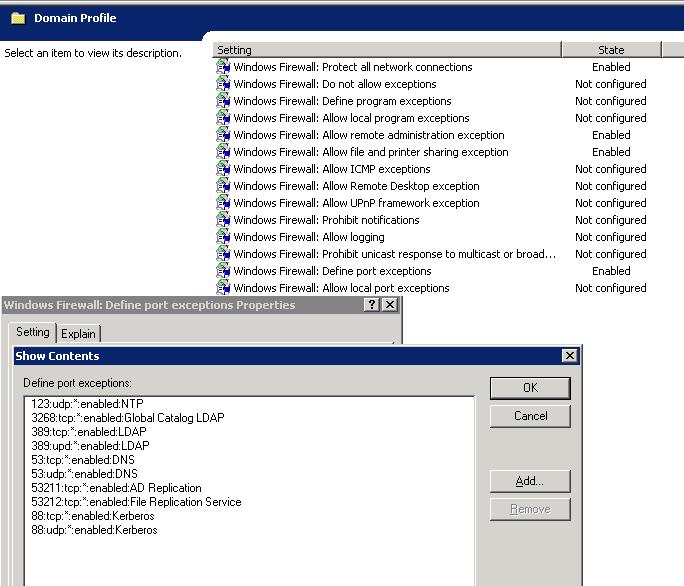This screenshot has width=684, height=586.
Task: Click icon beside Allow logging setting
Action: pyautogui.click(x=223, y=237)
